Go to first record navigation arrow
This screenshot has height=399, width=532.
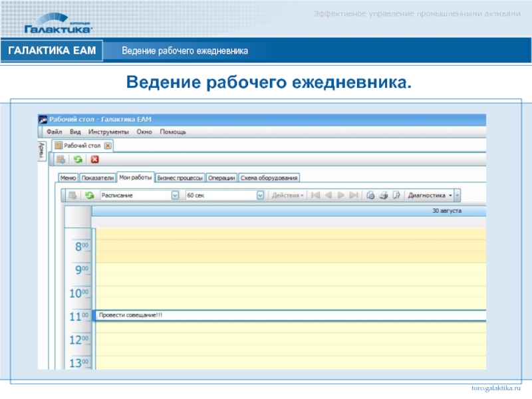[x=316, y=196]
